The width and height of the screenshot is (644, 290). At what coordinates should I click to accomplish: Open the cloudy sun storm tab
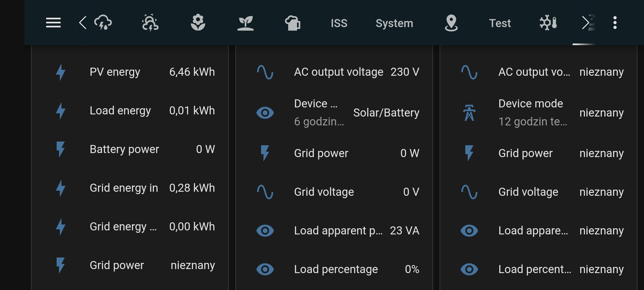click(150, 23)
